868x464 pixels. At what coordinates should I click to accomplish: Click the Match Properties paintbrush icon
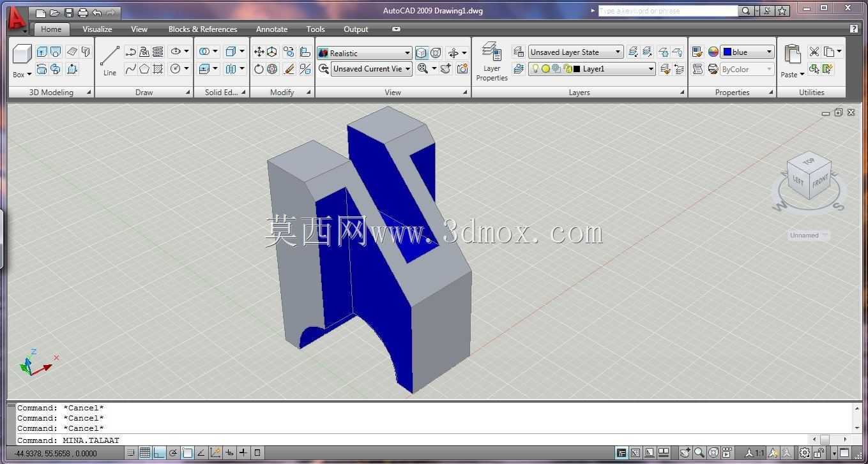click(697, 52)
